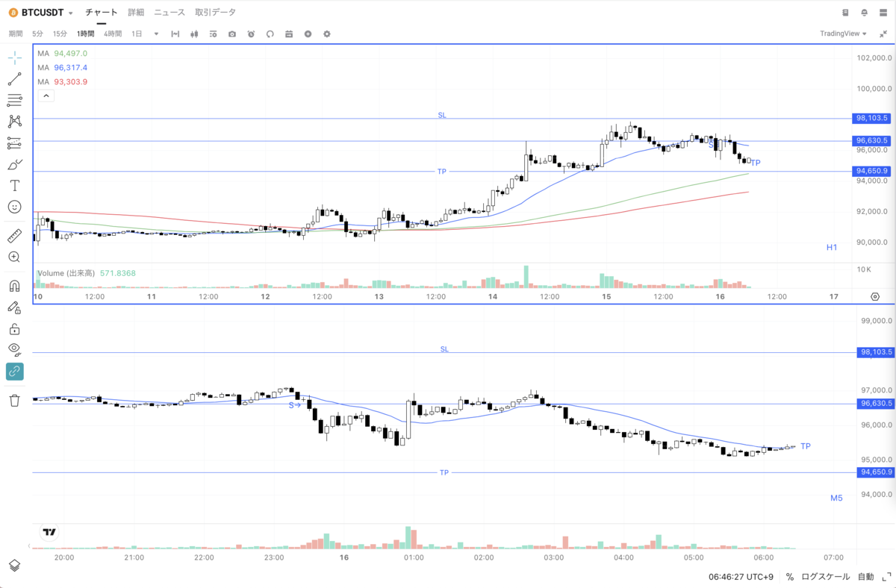The height and width of the screenshot is (588, 896).
Task: Select the crosshair cursor tool
Action: [x=15, y=57]
